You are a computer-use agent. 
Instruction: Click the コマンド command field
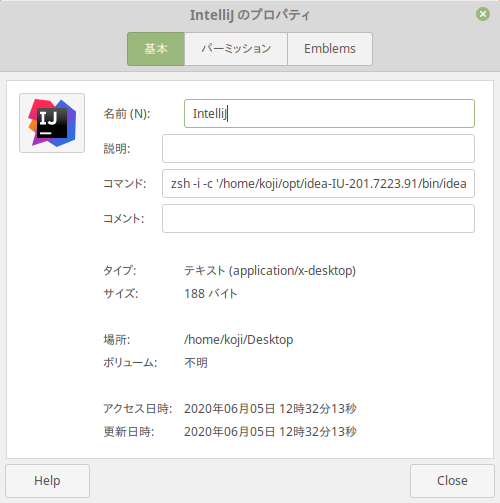coord(318,183)
